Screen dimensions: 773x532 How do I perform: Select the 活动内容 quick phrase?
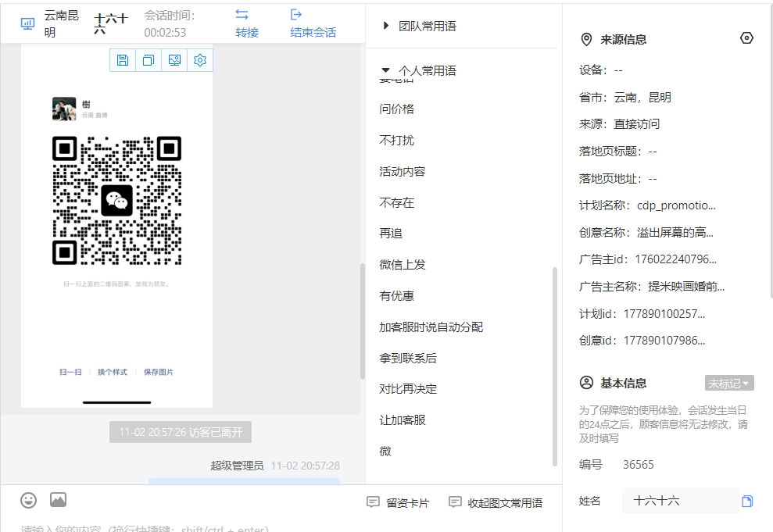(x=403, y=171)
